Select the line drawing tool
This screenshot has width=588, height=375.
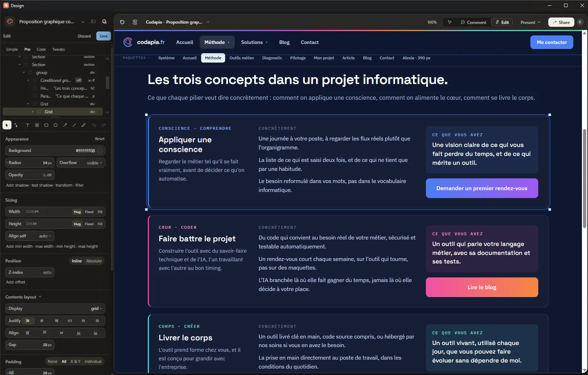click(74, 125)
